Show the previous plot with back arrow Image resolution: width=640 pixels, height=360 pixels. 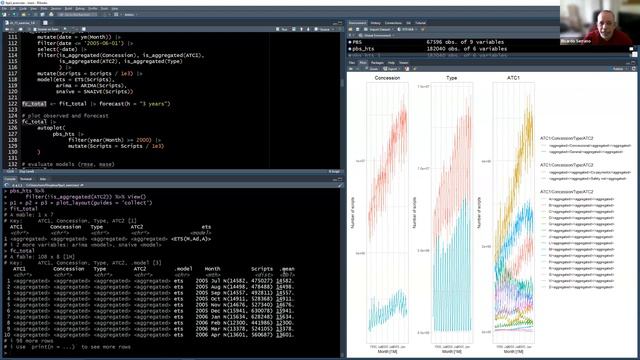tap(351, 69)
